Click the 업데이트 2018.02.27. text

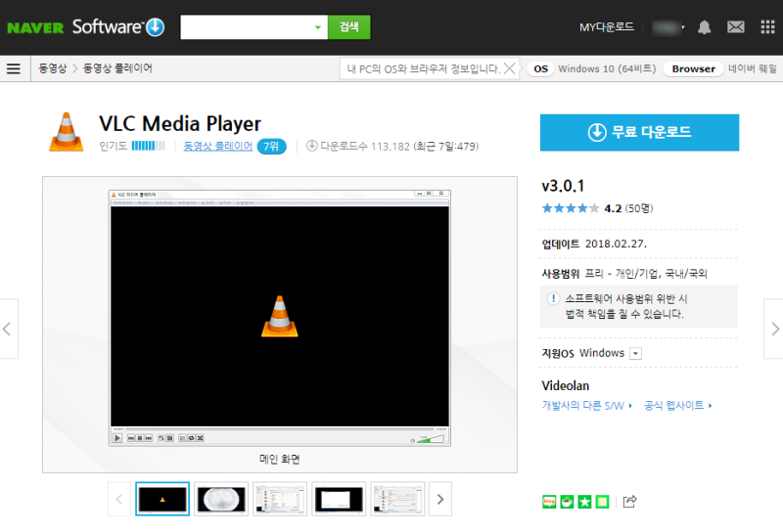tap(594, 244)
